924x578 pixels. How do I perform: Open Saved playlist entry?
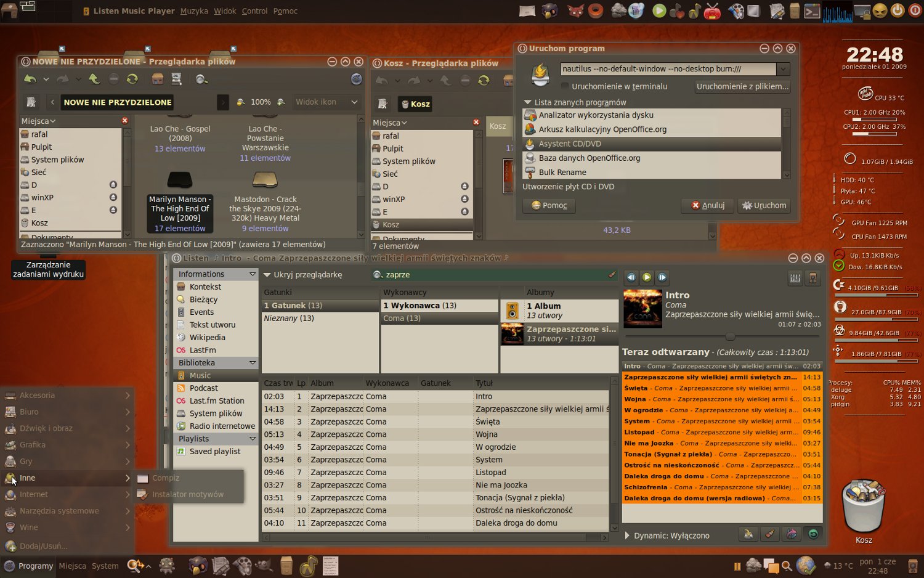tap(214, 452)
